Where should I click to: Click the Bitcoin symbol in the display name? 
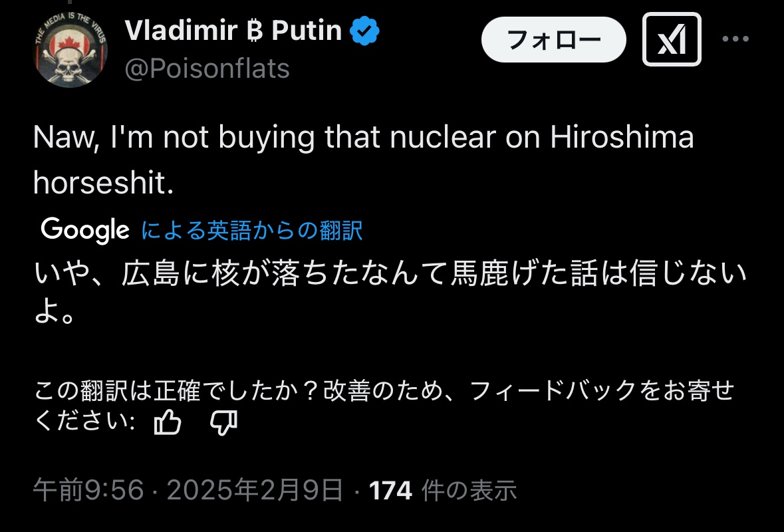(x=254, y=31)
